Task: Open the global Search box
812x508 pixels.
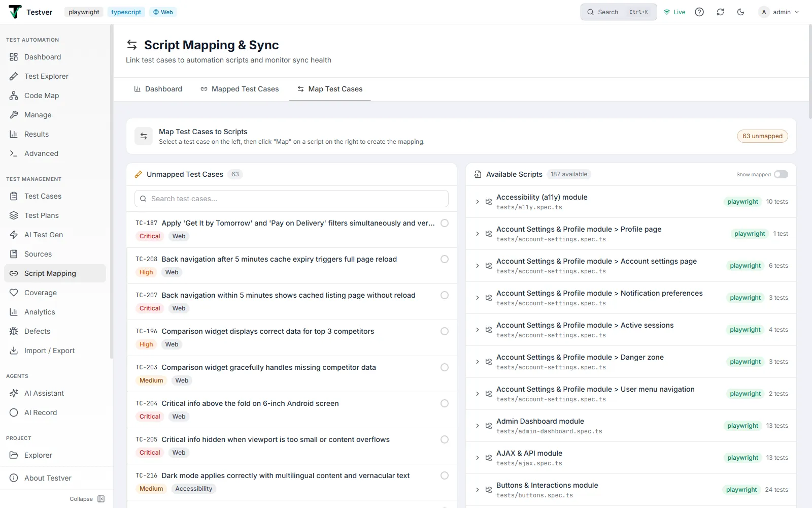Action: pos(619,12)
